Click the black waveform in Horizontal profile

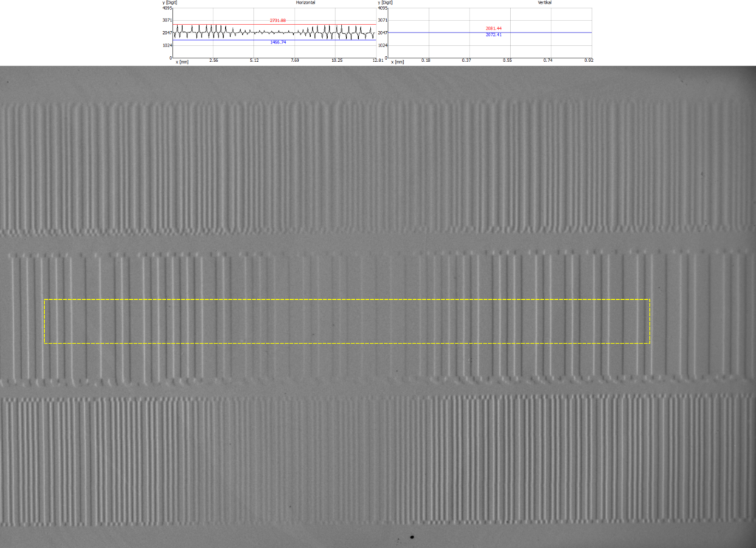coord(275,32)
